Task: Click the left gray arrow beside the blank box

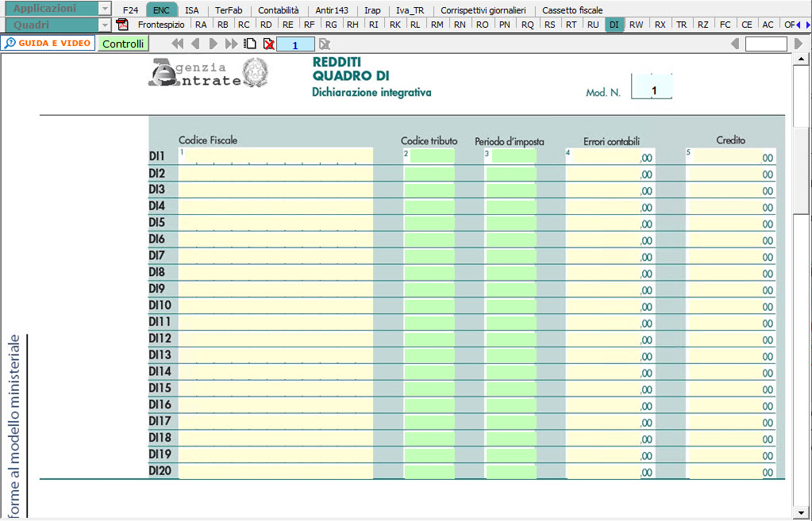Action: point(735,44)
